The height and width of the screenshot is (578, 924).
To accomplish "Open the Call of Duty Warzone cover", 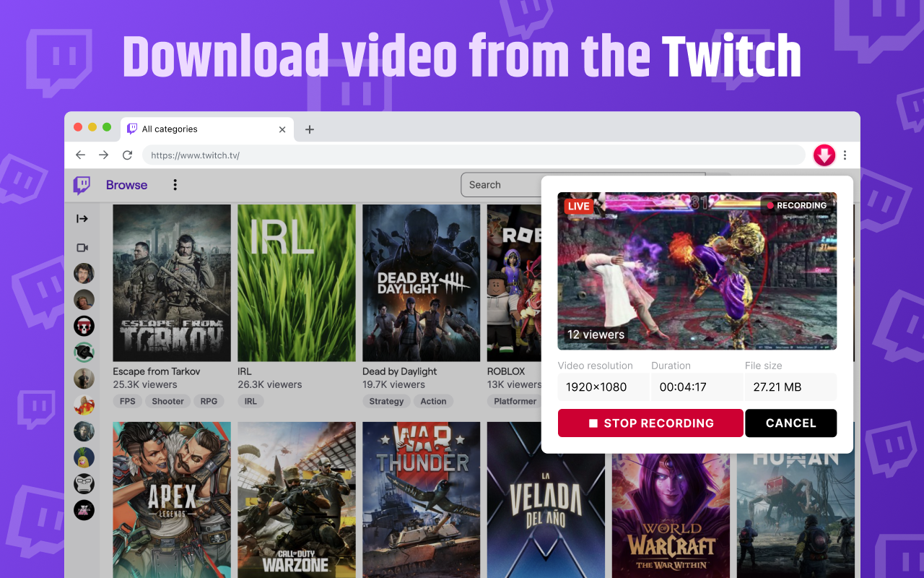I will (x=297, y=500).
